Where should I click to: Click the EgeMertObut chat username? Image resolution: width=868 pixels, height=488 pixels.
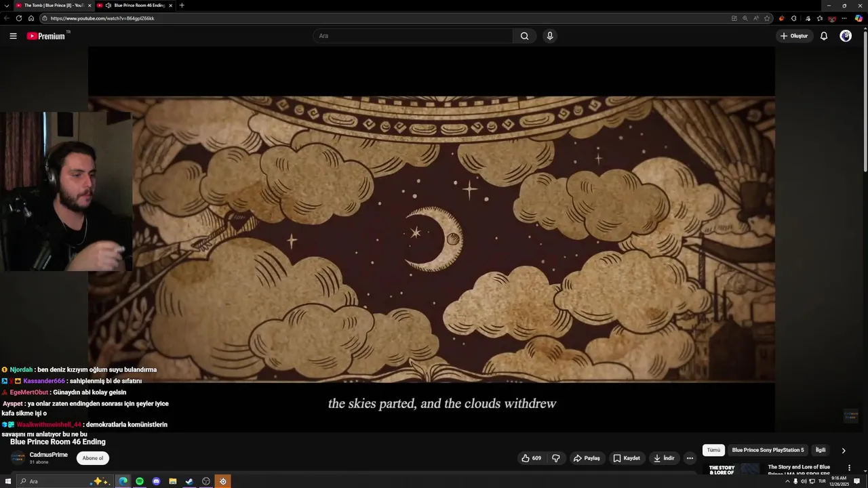(29, 392)
